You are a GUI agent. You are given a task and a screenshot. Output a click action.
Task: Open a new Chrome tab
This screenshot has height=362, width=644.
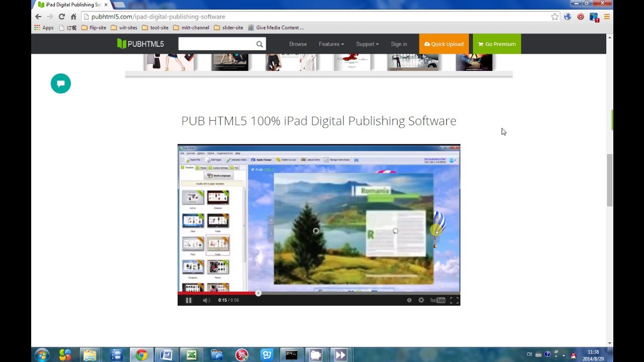(x=119, y=5)
